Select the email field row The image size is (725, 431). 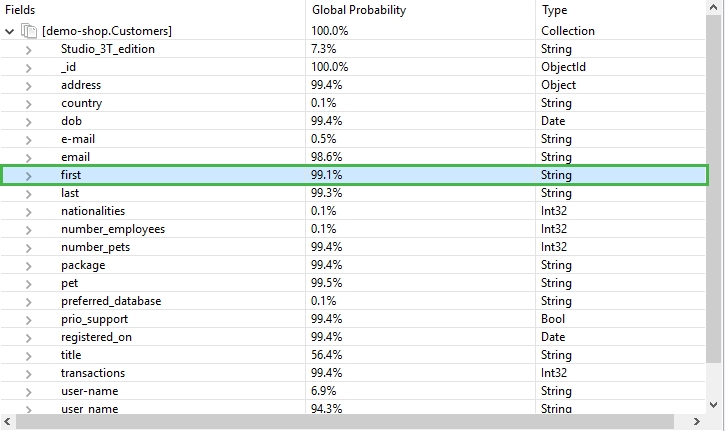[353, 157]
